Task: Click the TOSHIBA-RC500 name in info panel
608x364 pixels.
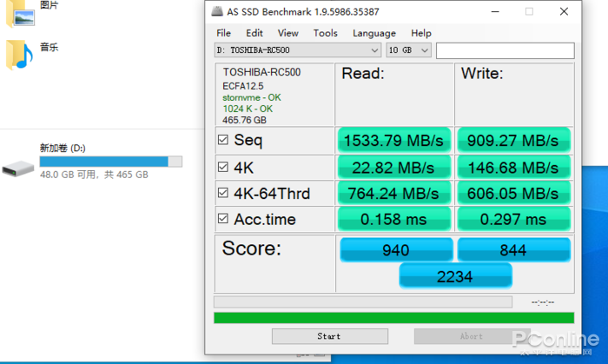Action: click(261, 72)
